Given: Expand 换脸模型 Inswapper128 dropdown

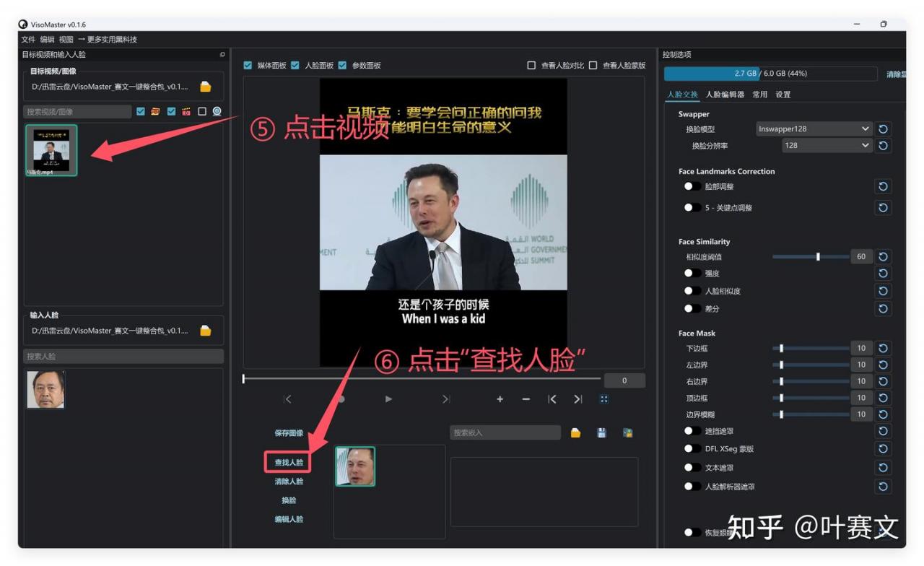Looking at the screenshot, I should click(x=814, y=129).
